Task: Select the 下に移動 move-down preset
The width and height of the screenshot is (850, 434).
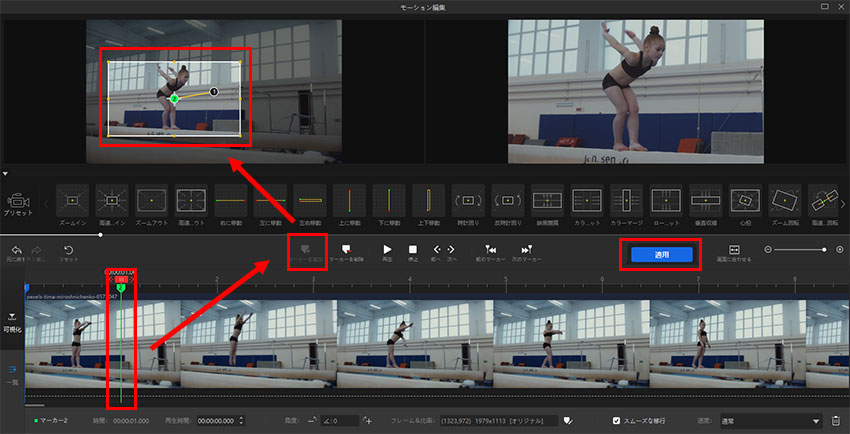Action: [x=389, y=200]
